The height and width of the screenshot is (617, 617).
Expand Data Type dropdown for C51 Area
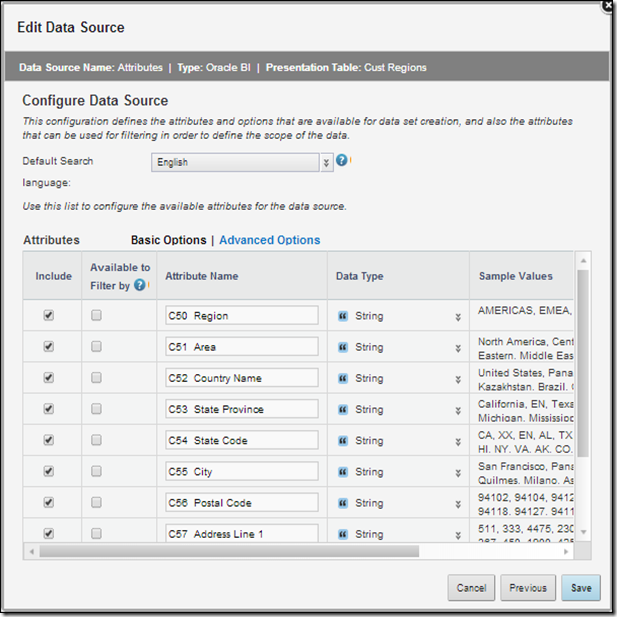click(458, 348)
